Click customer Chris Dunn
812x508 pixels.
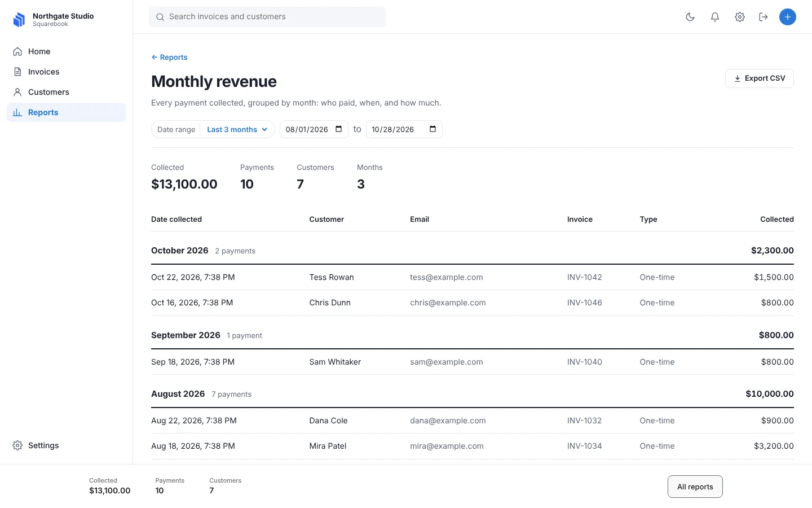[330, 303]
